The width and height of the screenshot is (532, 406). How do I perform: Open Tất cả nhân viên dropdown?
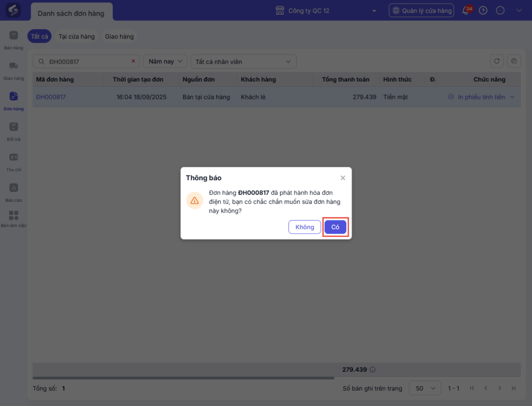(244, 61)
